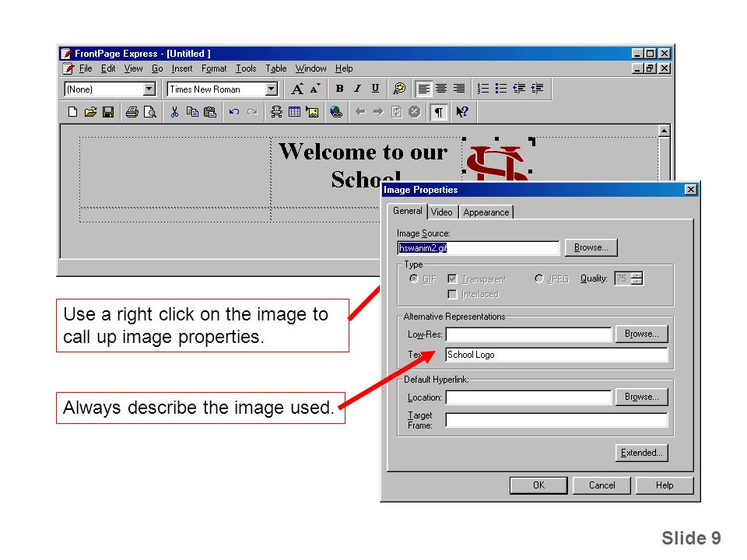Click Increase Text Size icon
Image resolution: width=747 pixels, height=560 pixels.
point(297,89)
